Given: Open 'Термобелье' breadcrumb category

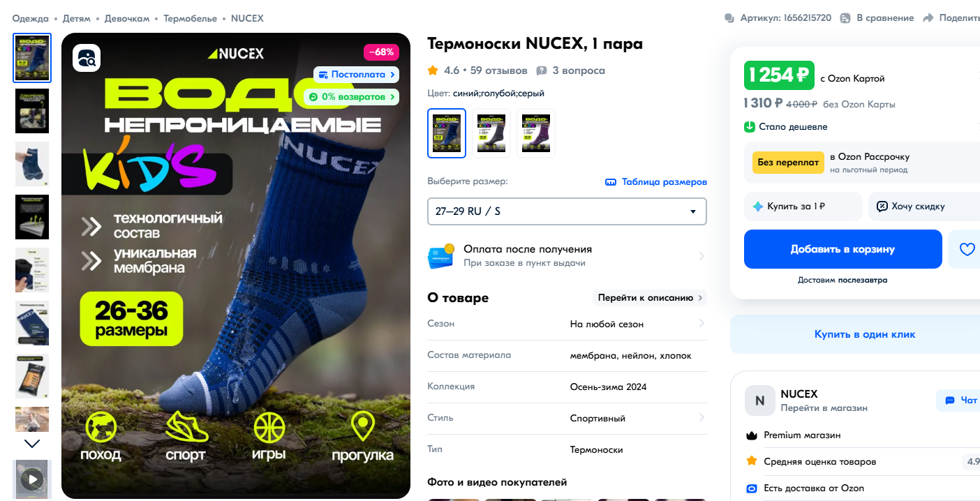Looking at the screenshot, I should [x=190, y=18].
